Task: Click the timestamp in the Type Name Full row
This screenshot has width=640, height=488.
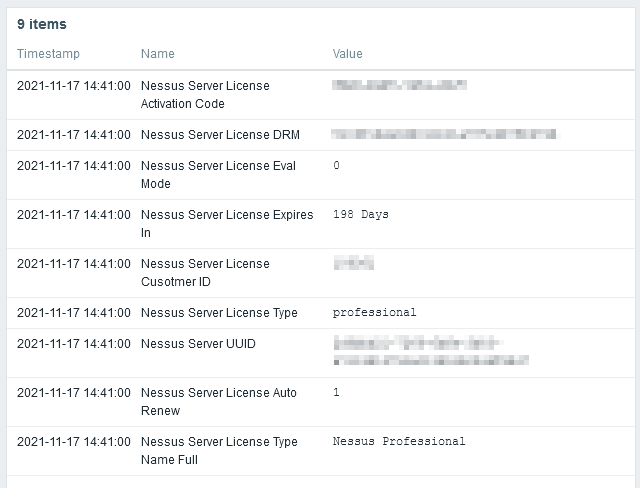Action: [73, 441]
